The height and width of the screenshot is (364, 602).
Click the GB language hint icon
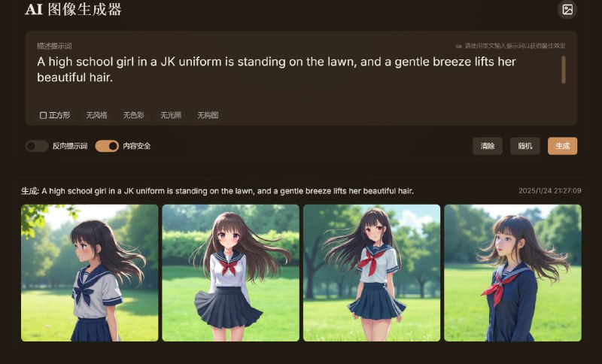point(458,47)
